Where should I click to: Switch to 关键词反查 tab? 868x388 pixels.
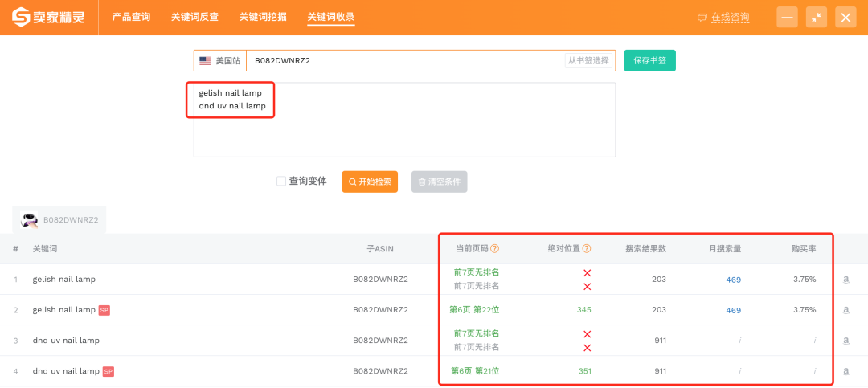(194, 17)
